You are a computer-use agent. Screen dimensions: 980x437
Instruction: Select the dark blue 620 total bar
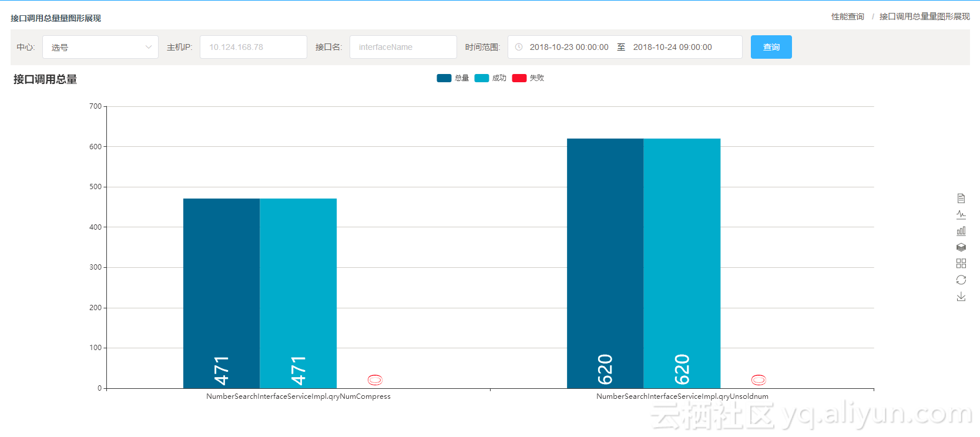click(x=605, y=263)
